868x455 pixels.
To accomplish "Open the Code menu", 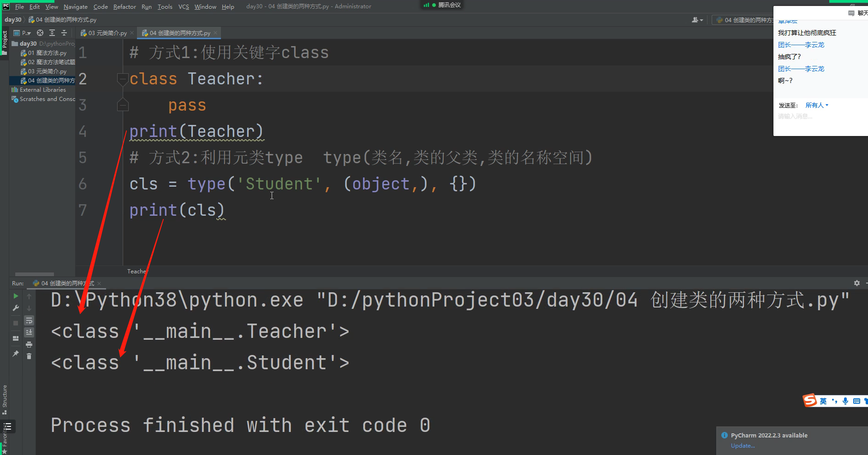I will [x=101, y=6].
